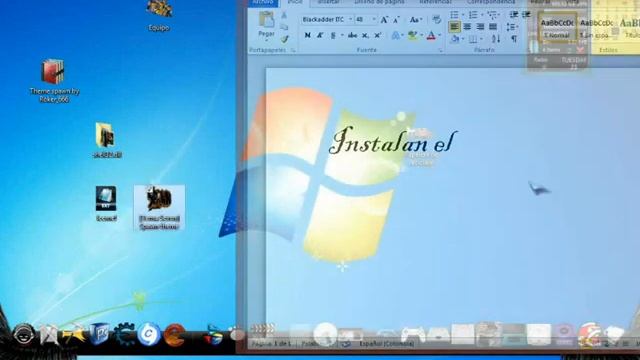Toggle bold (N) formatting
This screenshot has height=360, width=640.
tap(307, 36)
